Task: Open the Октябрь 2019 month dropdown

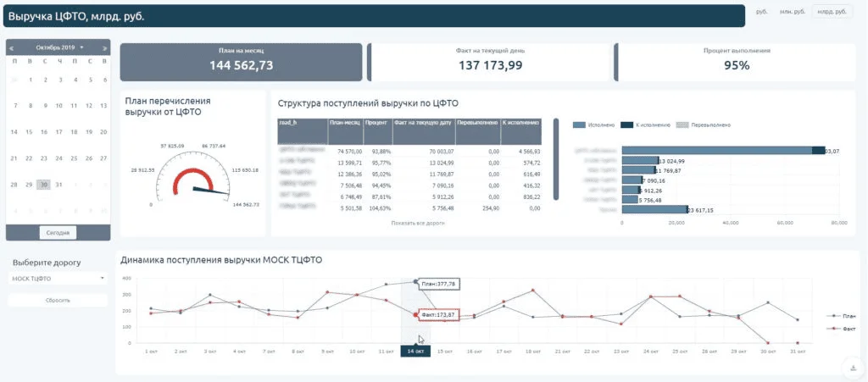Action: pyautogui.click(x=60, y=47)
